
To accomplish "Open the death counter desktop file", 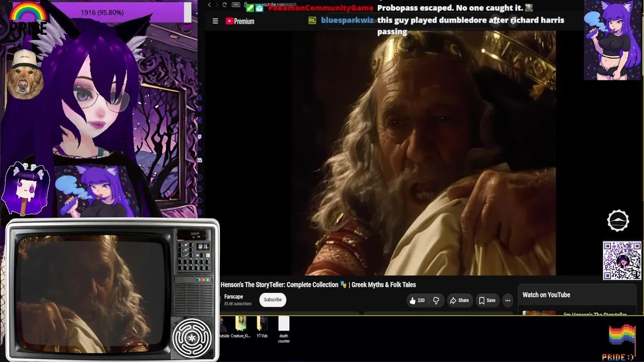I will pyautogui.click(x=284, y=330).
